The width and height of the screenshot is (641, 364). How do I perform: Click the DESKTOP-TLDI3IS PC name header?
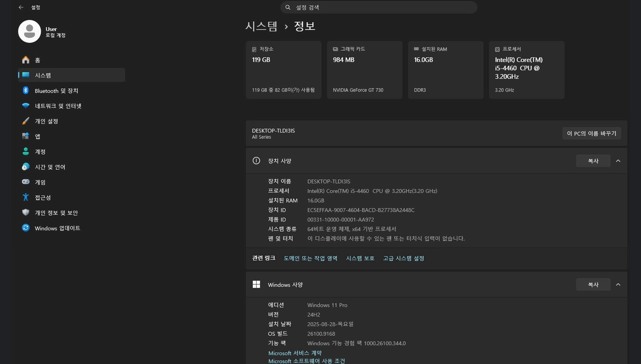coord(273,131)
